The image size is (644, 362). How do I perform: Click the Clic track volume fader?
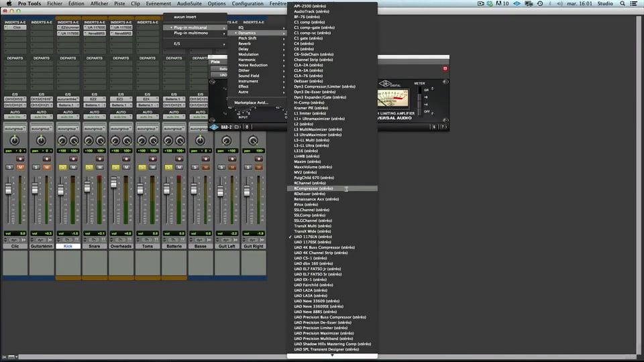[8, 189]
